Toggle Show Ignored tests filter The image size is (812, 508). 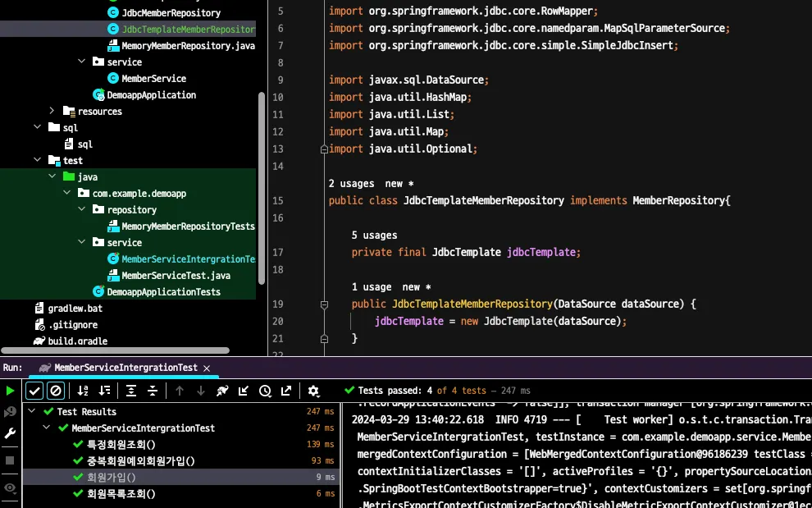coord(55,391)
